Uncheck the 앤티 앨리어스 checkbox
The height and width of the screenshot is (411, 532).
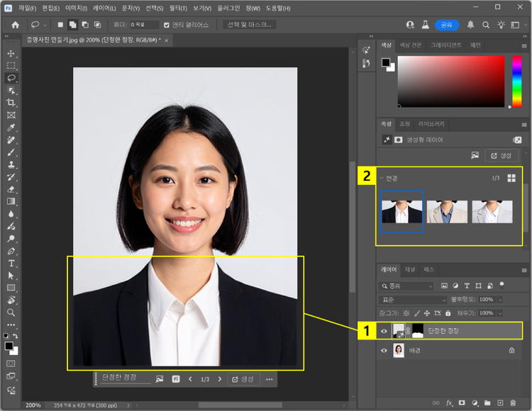[167, 25]
